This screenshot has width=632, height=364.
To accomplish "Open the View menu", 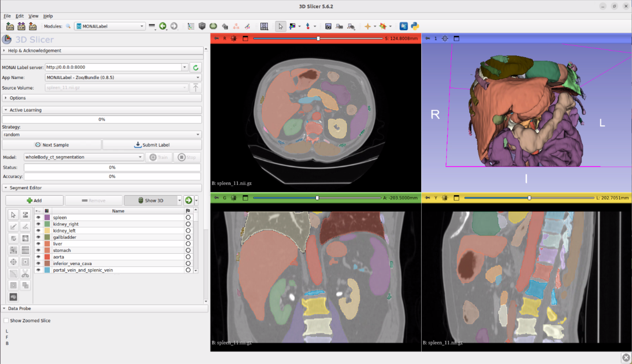I will 33,16.
